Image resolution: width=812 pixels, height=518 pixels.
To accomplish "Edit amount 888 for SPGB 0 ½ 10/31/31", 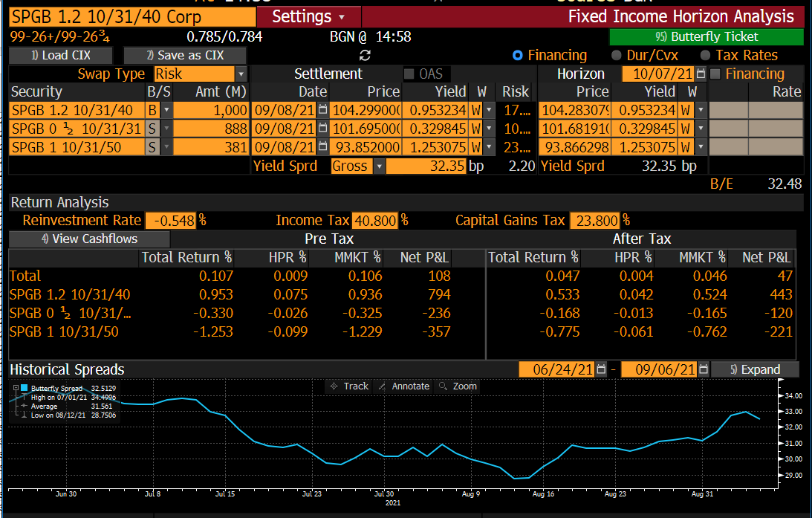I will (211, 129).
